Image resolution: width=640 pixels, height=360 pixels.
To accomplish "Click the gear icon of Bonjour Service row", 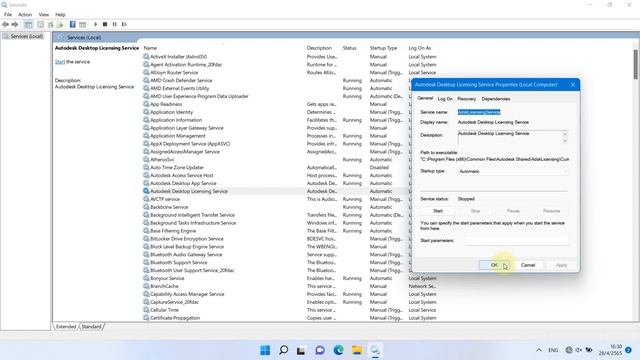I will pyautogui.click(x=146, y=278).
